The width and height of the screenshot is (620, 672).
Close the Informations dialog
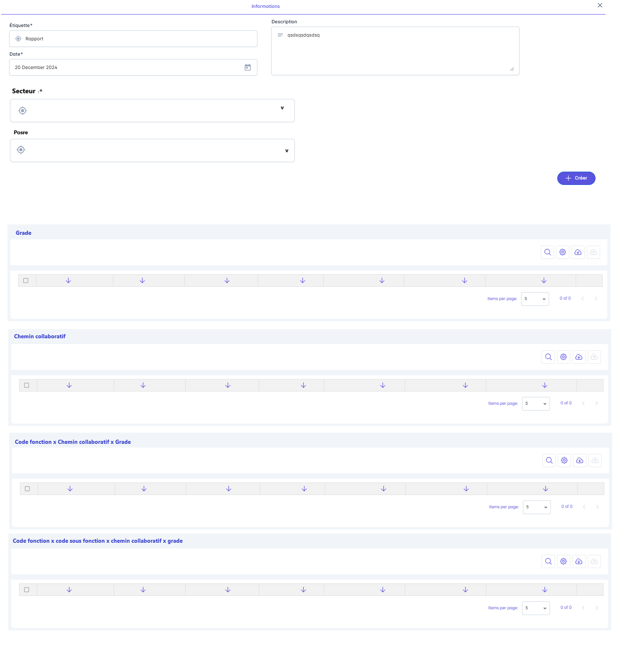pos(600,5)
